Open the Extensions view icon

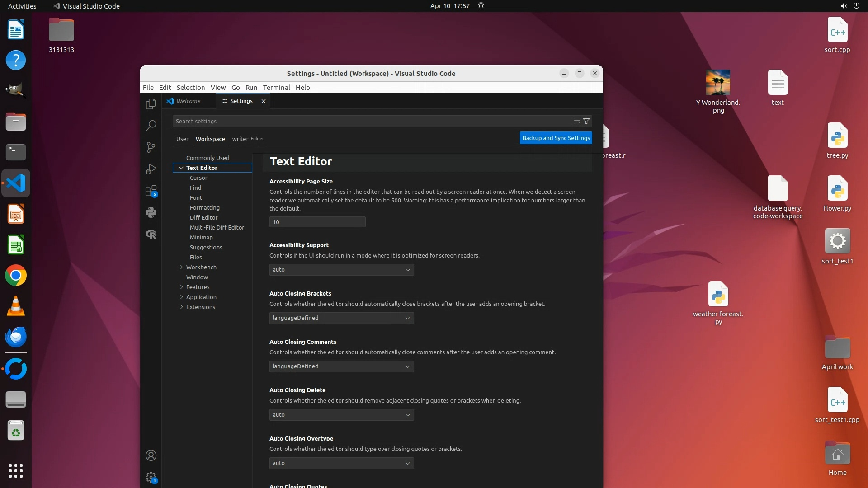coord(151,191)
